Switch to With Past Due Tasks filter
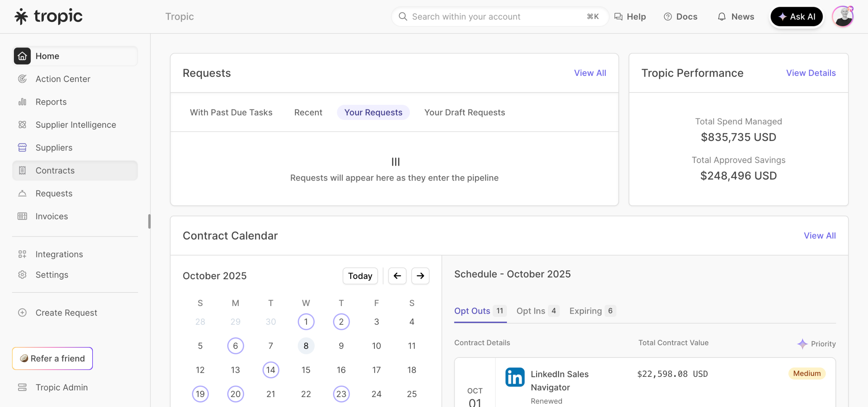The width and height of the screenshot is (868, 407). point(231,113)
